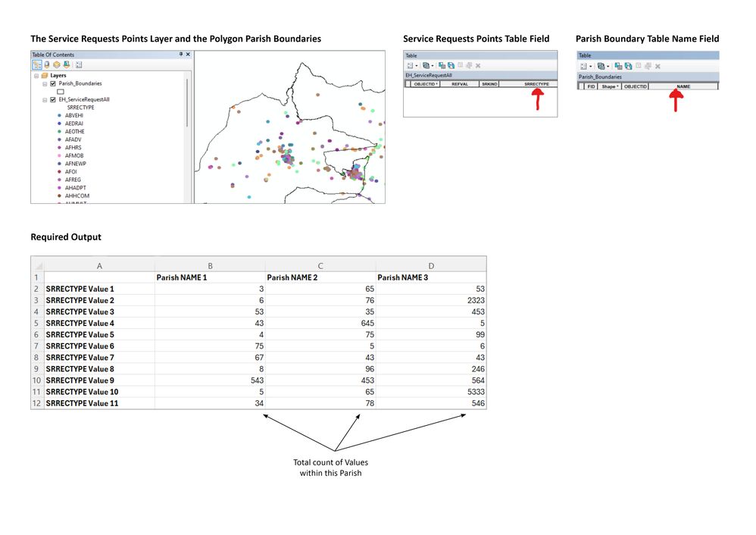The image size is (756, 535).
Task: Click Zoom To Selected in Parish_Boundaries table
Action: point(648,66)
